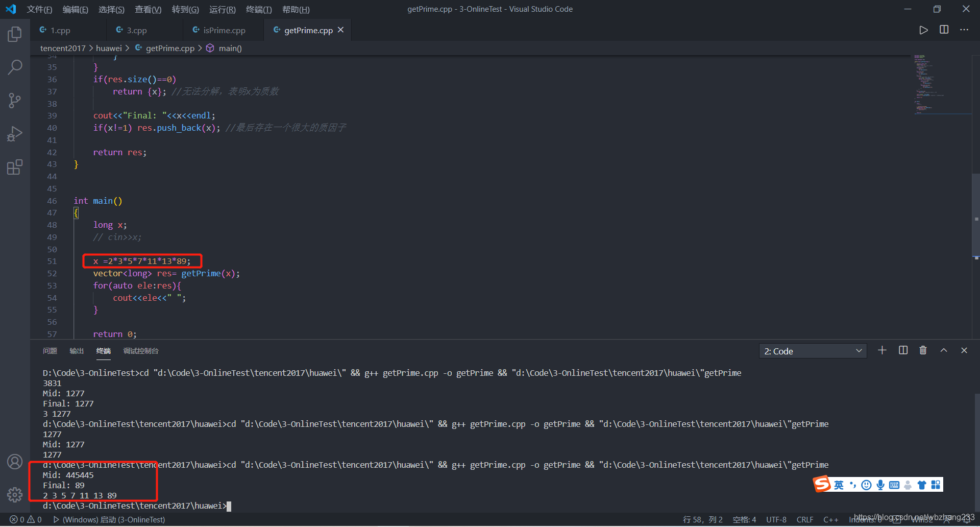
Task: Open the 输出 panel tab
Action: click(77, 351)
